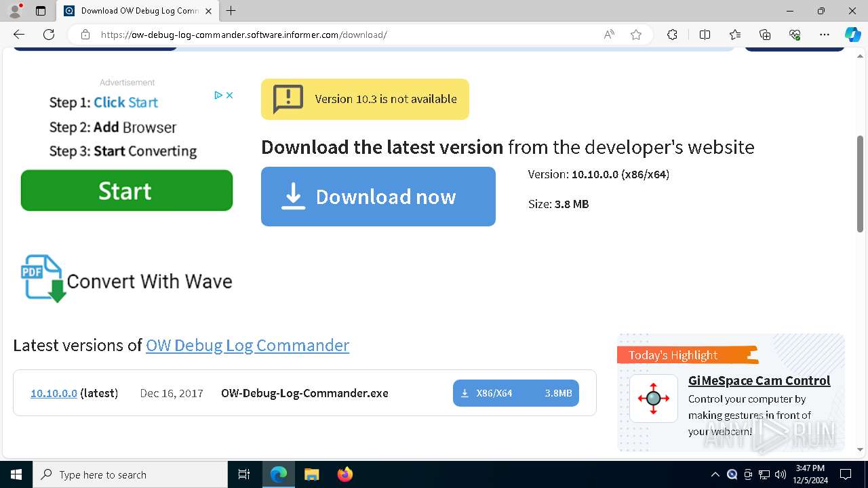Open the notification center

[x=846, y=474]
